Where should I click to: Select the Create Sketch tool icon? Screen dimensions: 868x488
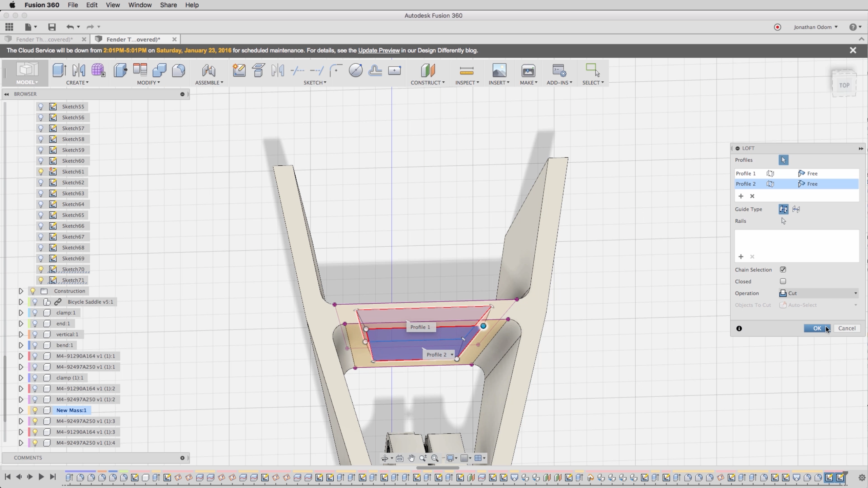point(239,70)
